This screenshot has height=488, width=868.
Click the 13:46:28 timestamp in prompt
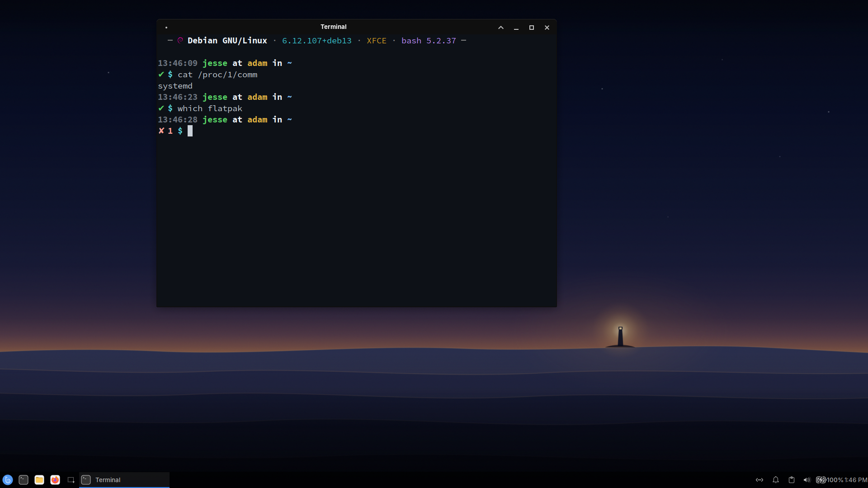point(178,120)
